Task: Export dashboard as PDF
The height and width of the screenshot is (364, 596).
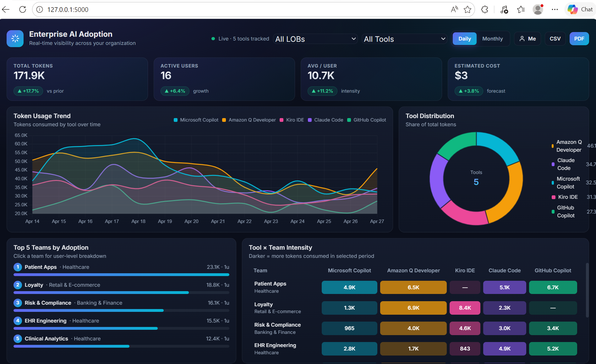Action: [579, 39]
